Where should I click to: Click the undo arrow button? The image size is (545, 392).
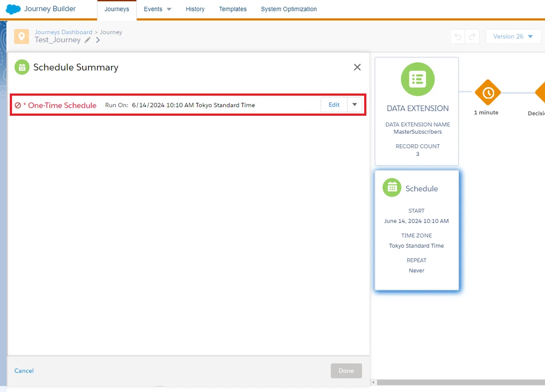(458, 37)
